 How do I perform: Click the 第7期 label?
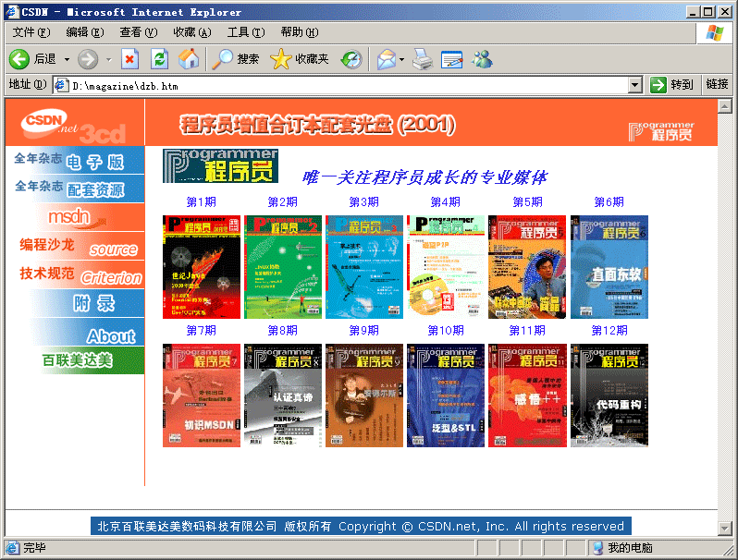point(201,331)
